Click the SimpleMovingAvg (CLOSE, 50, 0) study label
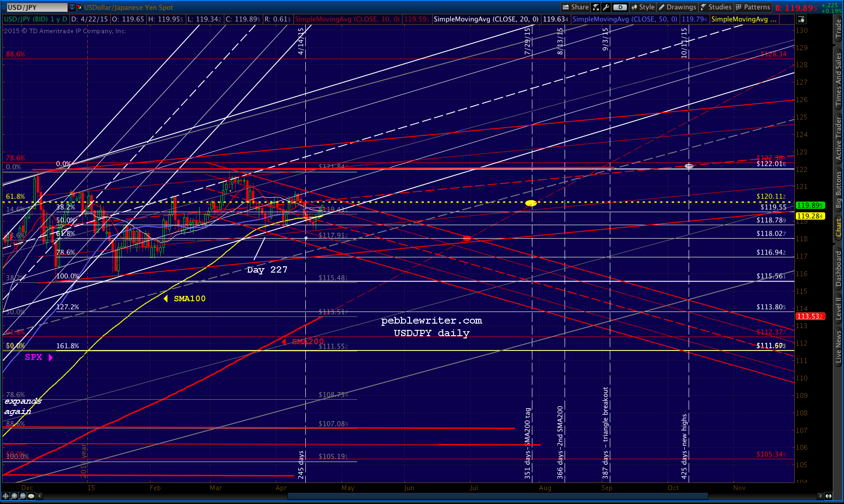 click(625, 19)
